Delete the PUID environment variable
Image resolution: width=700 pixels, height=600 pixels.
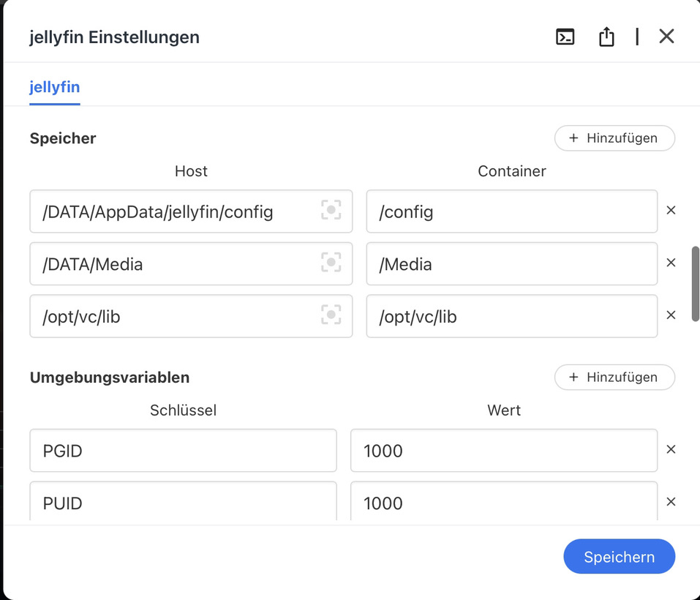pyautogui.click(x=671, y=502)
